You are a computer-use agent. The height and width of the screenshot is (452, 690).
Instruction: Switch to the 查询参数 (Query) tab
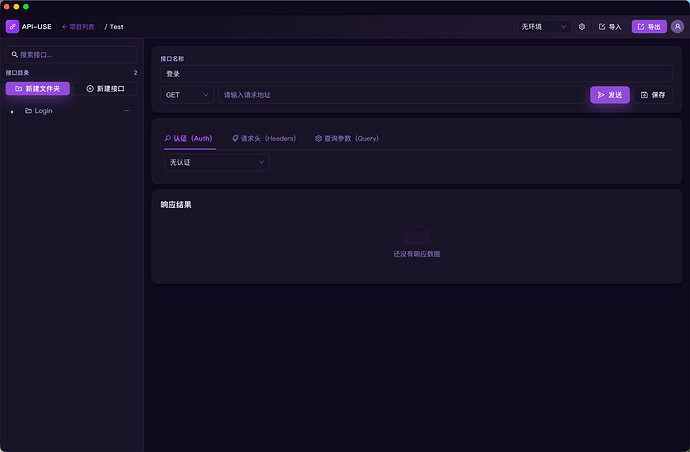[347, 139]
